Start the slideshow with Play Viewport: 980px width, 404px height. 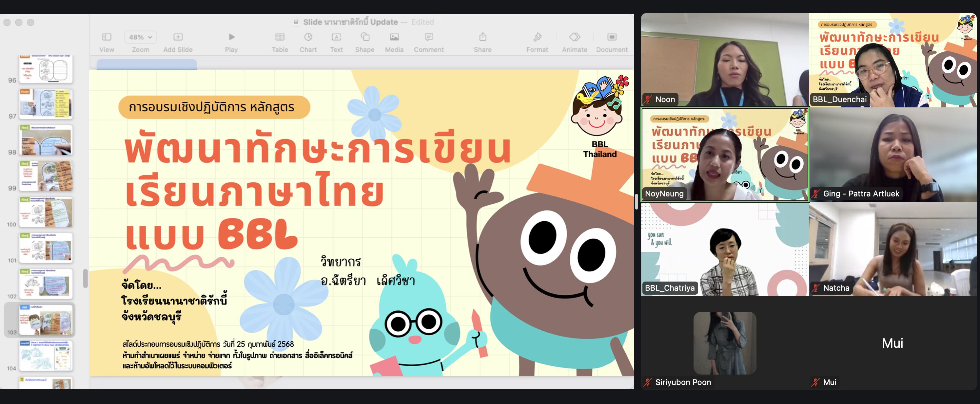click(x=231, y=42)
